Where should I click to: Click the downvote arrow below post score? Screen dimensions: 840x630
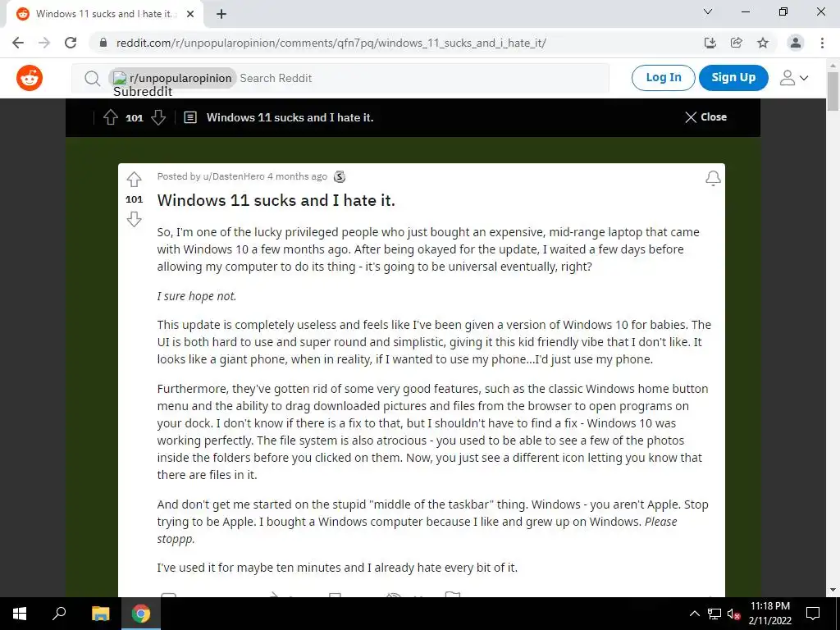[134, 219]
